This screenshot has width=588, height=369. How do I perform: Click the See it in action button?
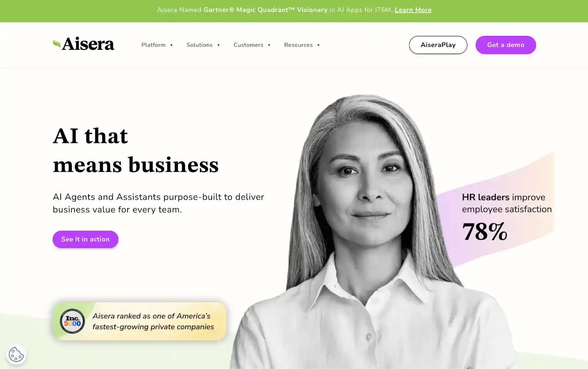pos(85,239)
